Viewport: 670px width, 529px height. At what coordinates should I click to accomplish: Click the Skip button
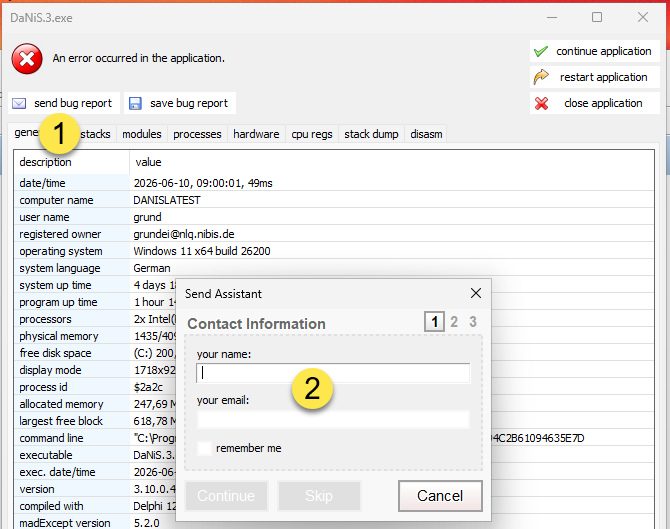pyautogui.click(x=319, y=496)
